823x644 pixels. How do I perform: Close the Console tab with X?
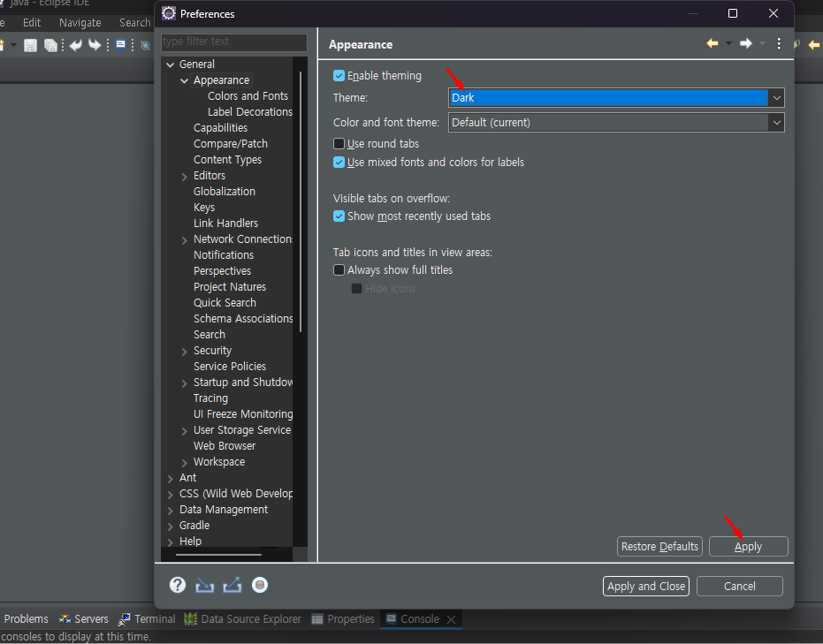(451, 619)
